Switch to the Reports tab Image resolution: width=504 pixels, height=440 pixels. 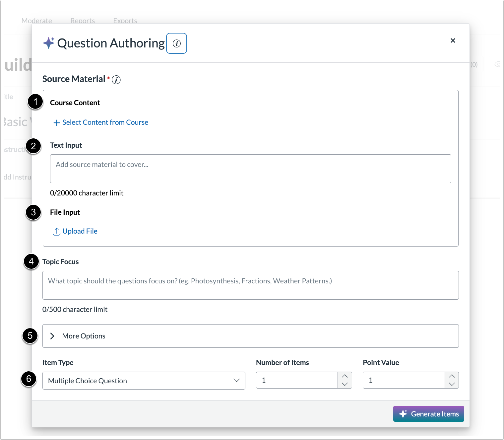pos(82,21)
